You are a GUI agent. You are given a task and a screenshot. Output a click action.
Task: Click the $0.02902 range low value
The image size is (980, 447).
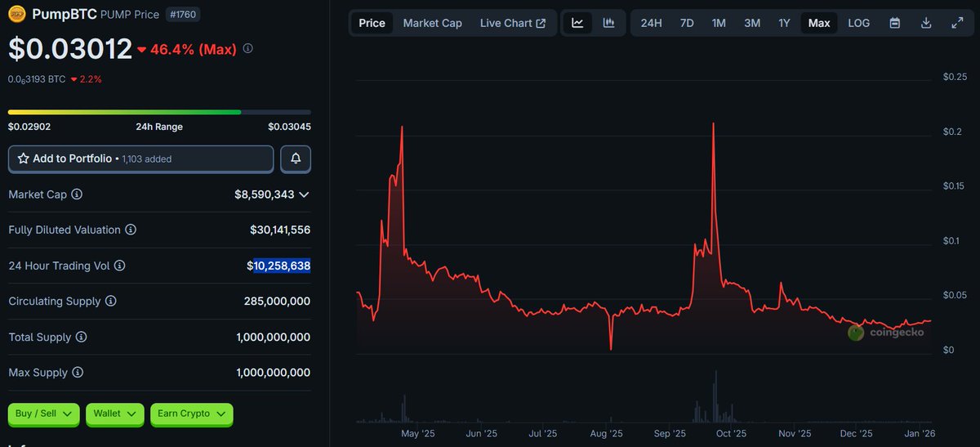[x=29, y=127]
